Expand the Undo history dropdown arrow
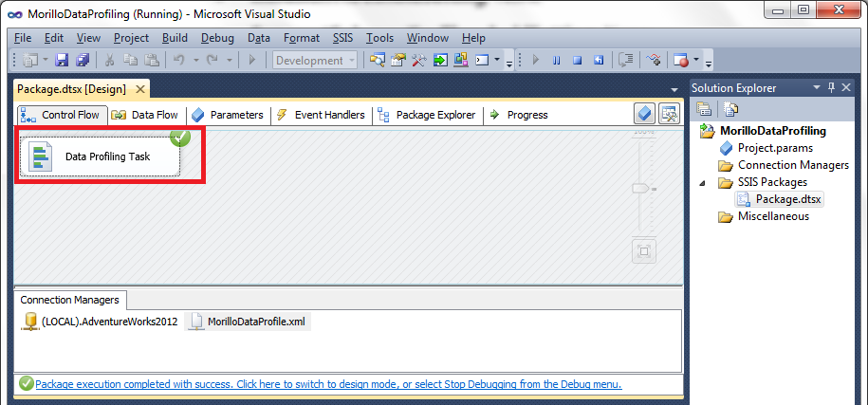This screenshot has width=868, height=405. (x=194, y=61)
